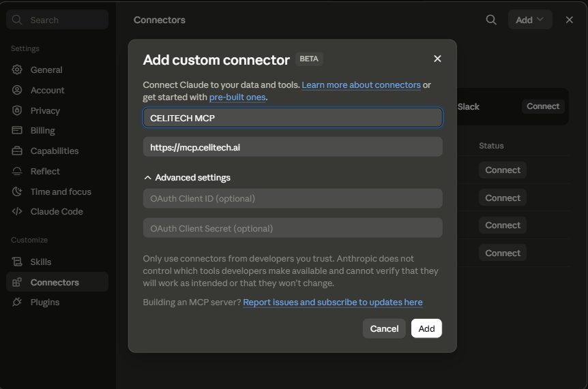The image size is (588, 389).
Task: Click the first Connect button under Status
Action: click(503, 170)
